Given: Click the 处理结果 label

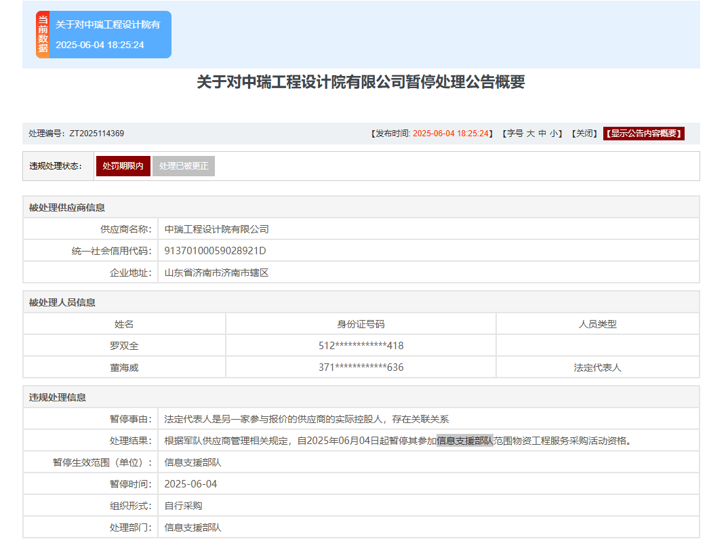Looking at the screenshot, I should coord(130,441).
